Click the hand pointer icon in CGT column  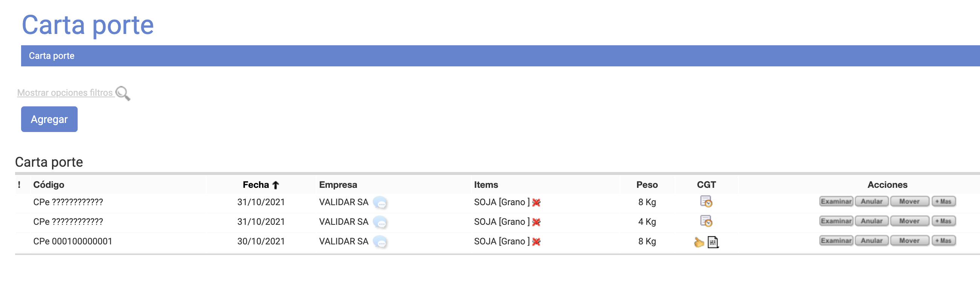(x=699, y=243)
